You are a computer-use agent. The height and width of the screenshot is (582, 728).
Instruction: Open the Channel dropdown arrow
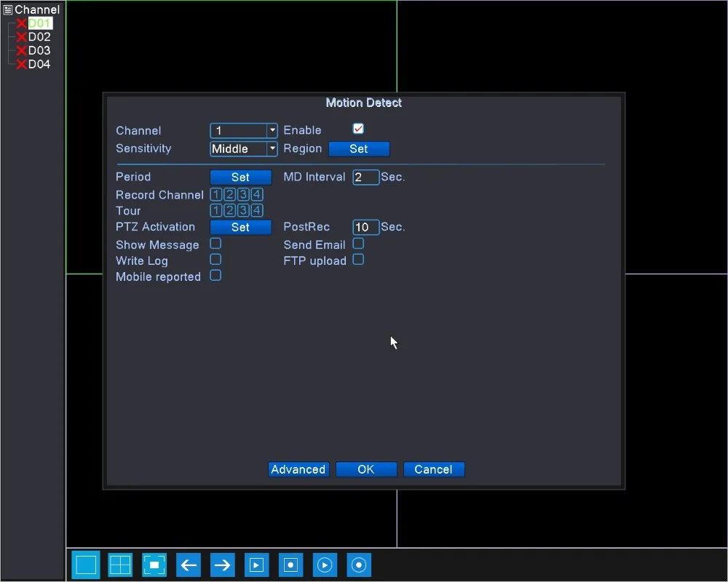[272, 130]
